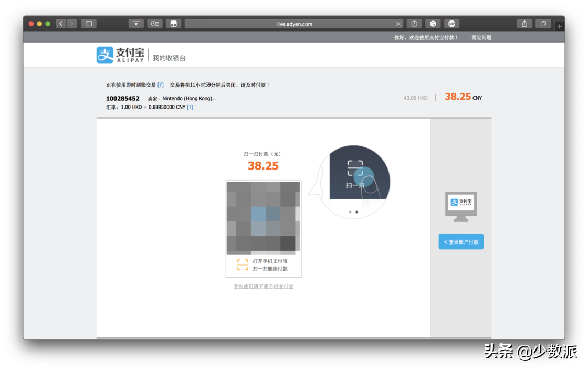
Task: Click the Safari back navigation arrow
Action: pos(61,24)
